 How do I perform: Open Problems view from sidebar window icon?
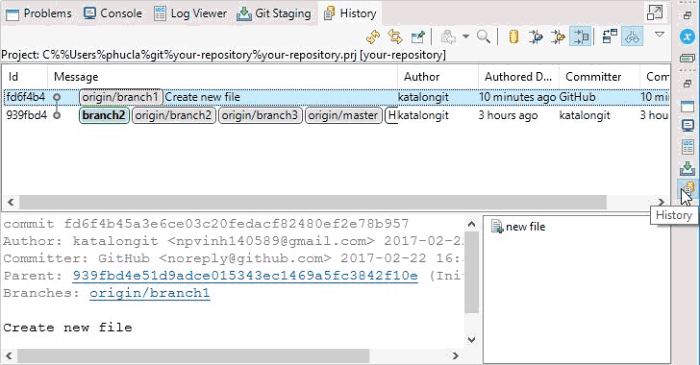point(688,106)
